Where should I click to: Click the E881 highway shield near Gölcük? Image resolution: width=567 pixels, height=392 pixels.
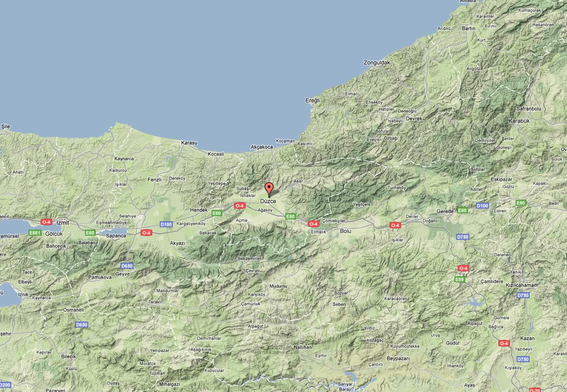click(x=35, y=232)
